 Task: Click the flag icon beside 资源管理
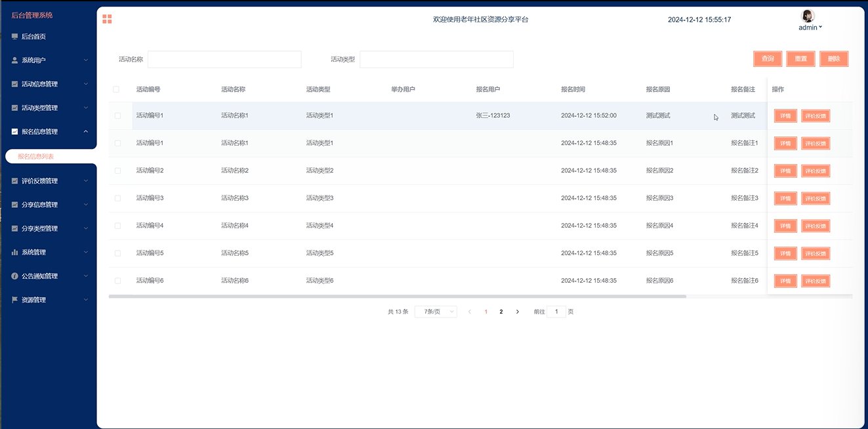pos(14,300)
